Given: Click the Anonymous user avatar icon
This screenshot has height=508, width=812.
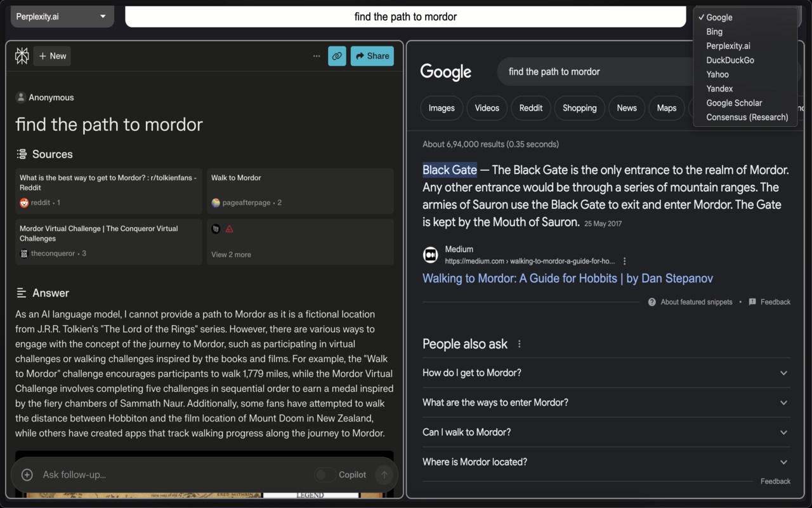Looking at the screenshot, I should tap(21, 97).
